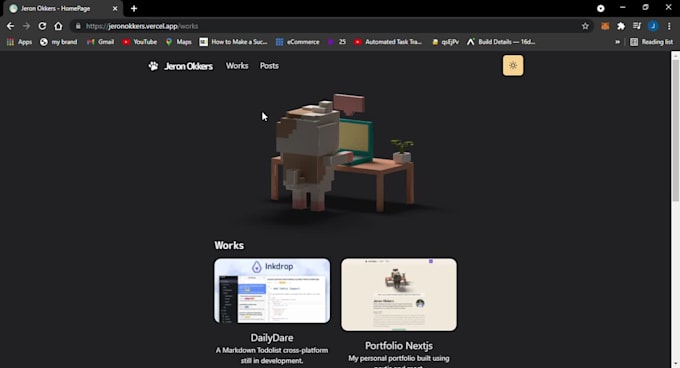The image size is (680, 368).
Task: Open the YouTube bookmark
Action: tap(140, 42)
